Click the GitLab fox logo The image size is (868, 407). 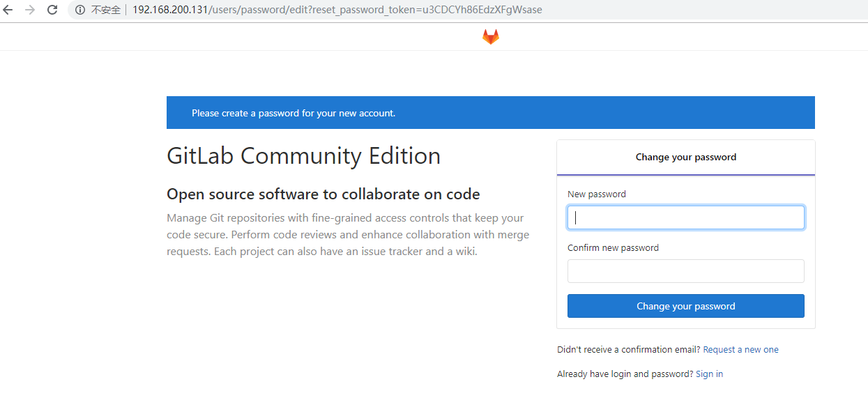click(491, 37)
